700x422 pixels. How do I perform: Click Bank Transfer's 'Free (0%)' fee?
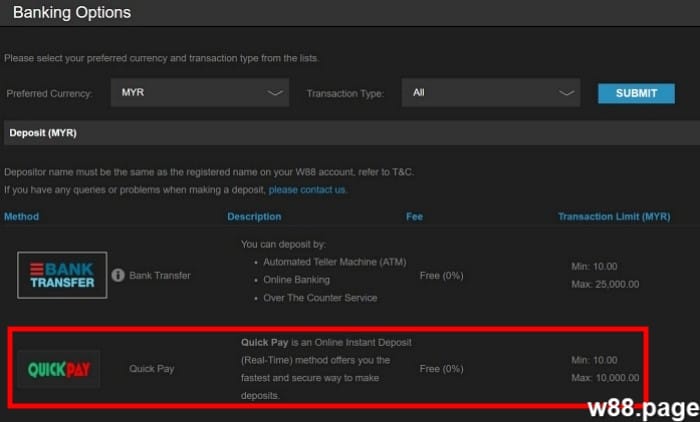point(442,276)
